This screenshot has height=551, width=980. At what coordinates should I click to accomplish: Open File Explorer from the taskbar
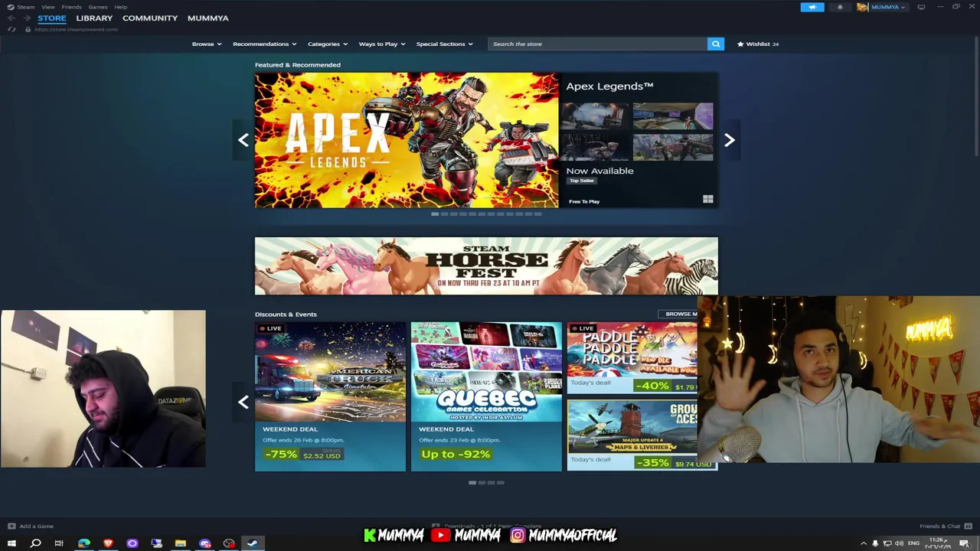pyautogui.click(x=181, y=543)
